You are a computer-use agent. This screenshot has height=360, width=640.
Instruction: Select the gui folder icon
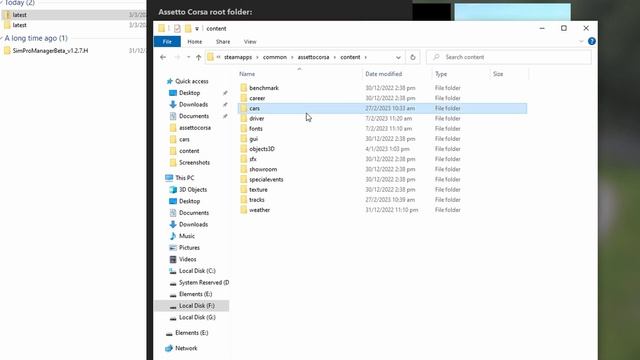point(244,139)
